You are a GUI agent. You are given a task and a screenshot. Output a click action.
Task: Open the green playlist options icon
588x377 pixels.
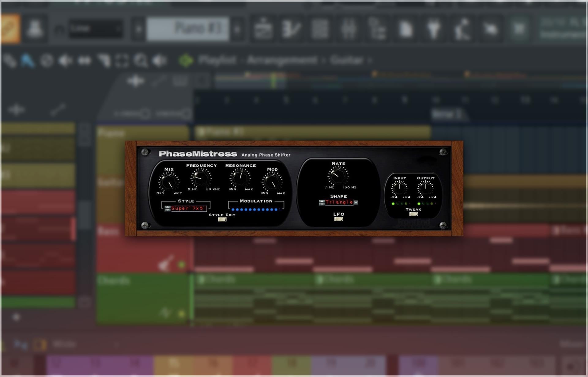point(186,60)
